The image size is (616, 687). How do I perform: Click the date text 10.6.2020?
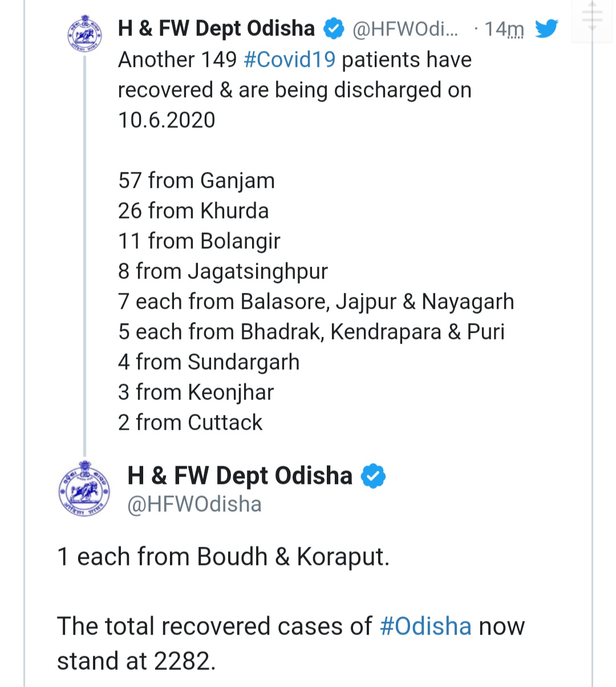(167, 120)
